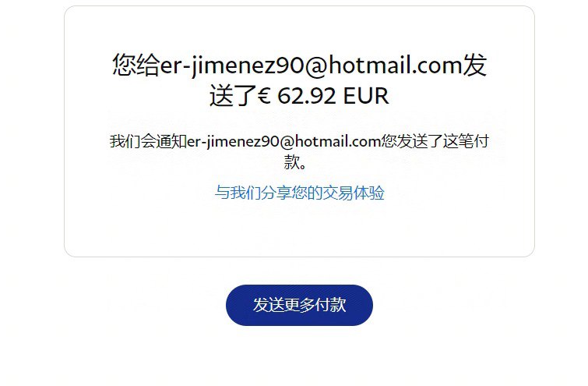The image size is (588, 386).
Task: Click the € symbol before the amount
Action: point(264,96)
